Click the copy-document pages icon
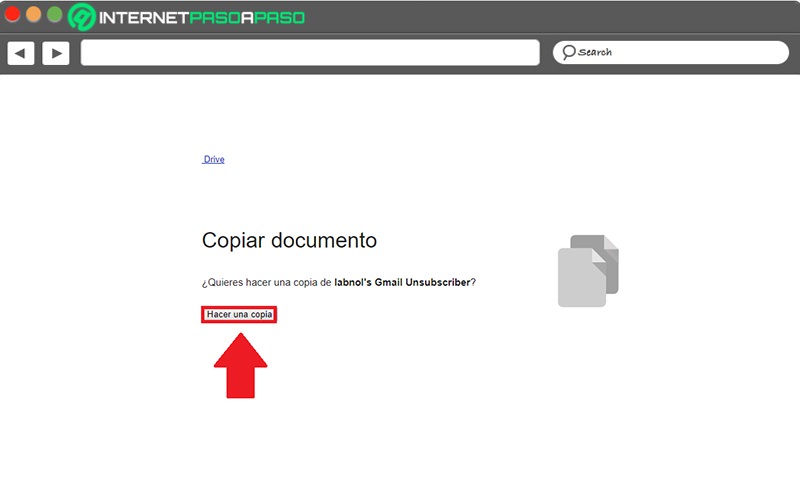Viewport: 800px width, 500px height. click(588, 271)
